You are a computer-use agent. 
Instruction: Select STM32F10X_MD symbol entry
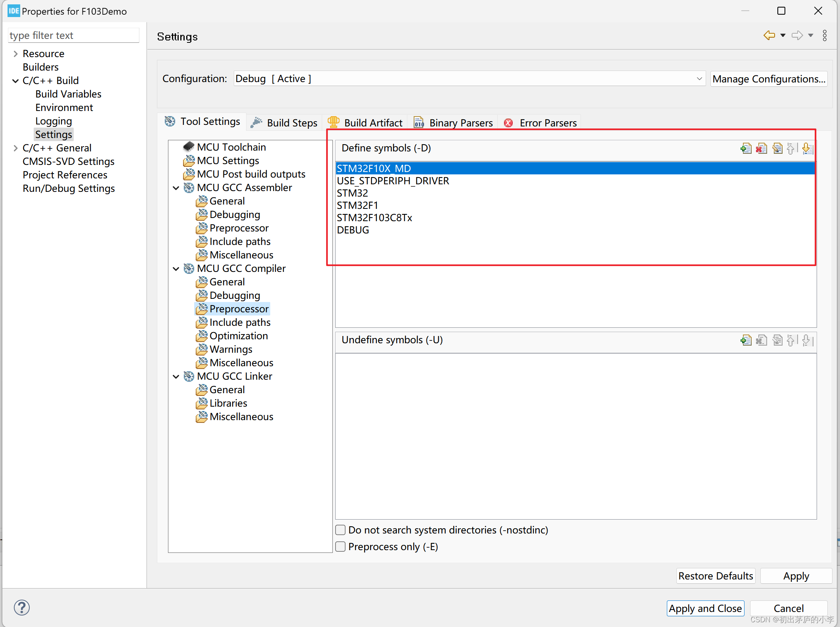tap(575, 168)
